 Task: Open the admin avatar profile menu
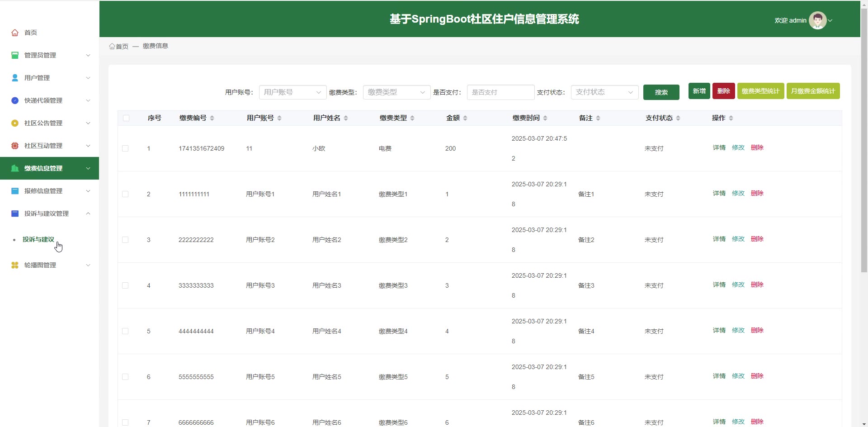pyautogui.click(x=817, y=20)
